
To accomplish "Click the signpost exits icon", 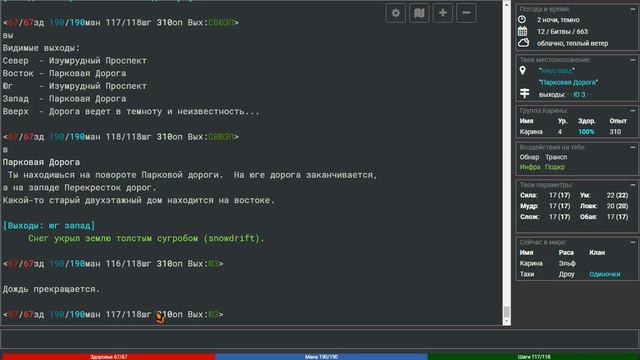I will click(x=524, y=93).
